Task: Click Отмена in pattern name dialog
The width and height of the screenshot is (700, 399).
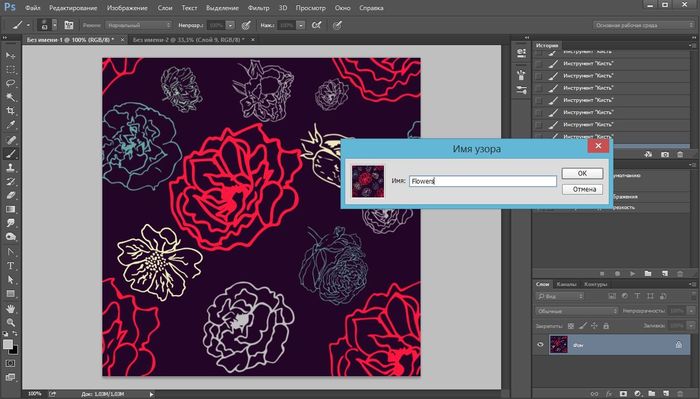Action: (582, 189)
